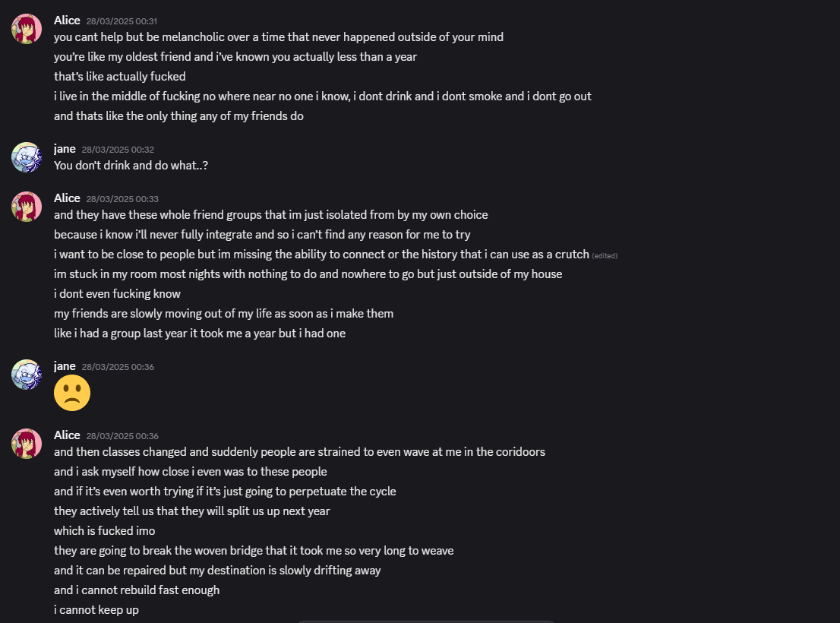Open Alice's avatar on the 00:36 message group

point(27,444)
